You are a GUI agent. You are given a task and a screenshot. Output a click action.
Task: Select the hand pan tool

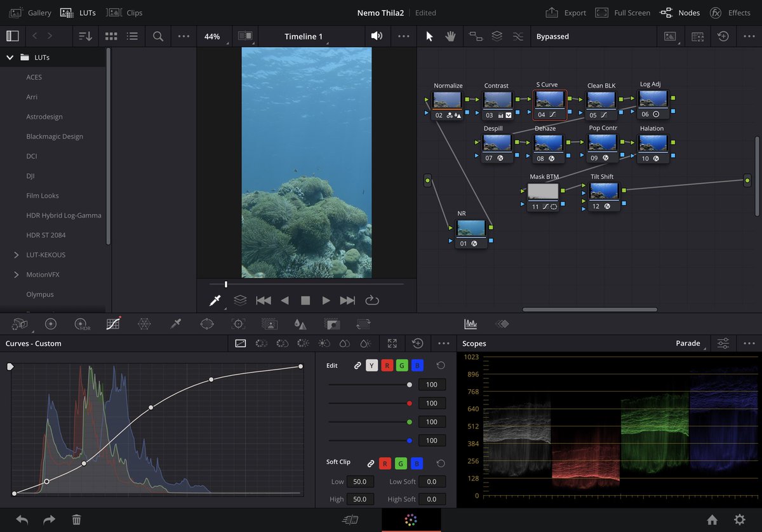[450, 36]
